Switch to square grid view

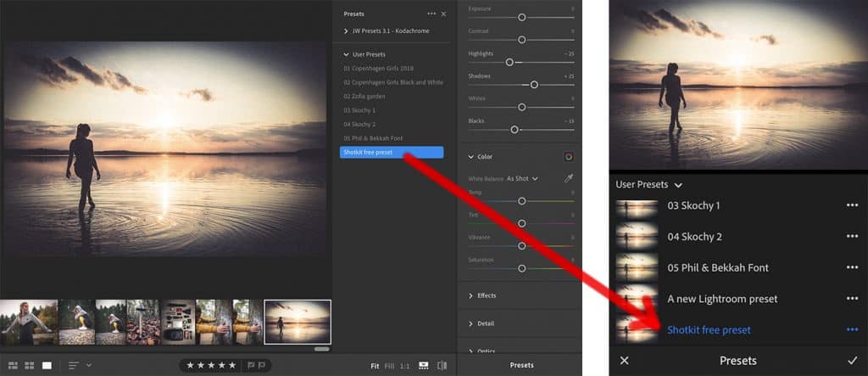tap(30, 366)
